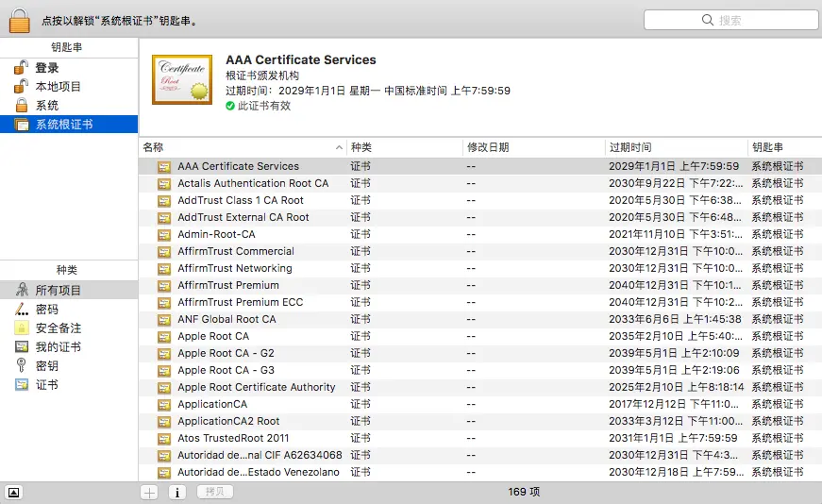Click the unlocked padlock icon beside 登录
Image resolution: width=822 pixels, height=504 pixels.
[x=21, y=68]
